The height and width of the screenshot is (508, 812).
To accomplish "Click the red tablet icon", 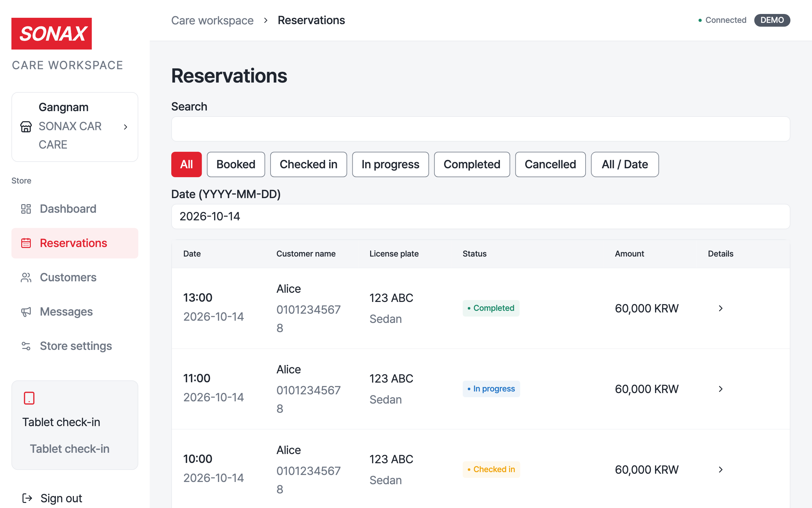I will tap(29, 398).
